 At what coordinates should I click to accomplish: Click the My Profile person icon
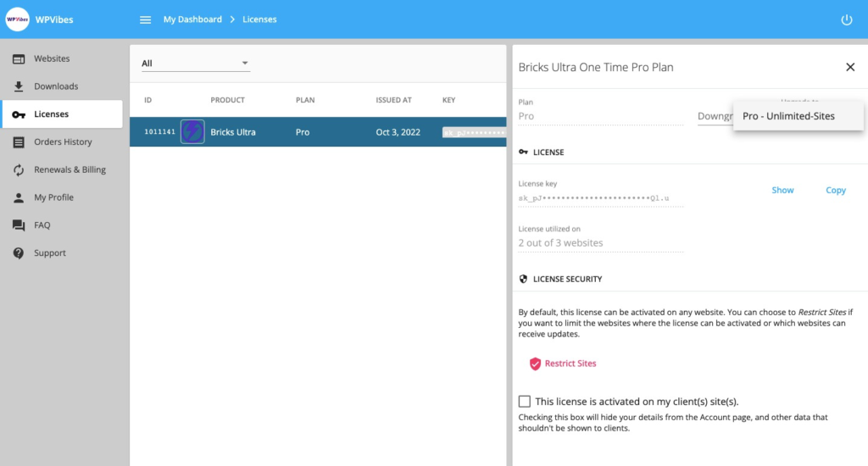[x=19, y=197]
